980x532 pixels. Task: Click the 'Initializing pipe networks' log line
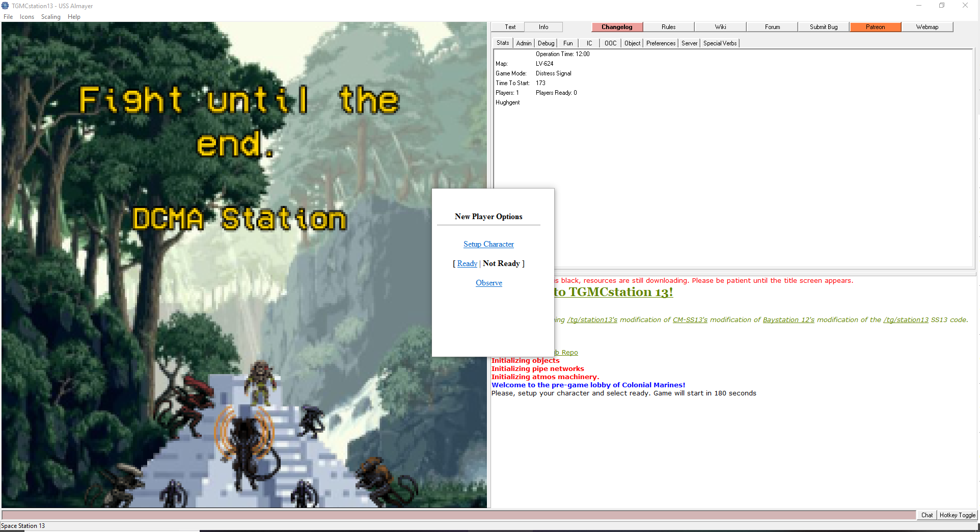click(538, 368)
